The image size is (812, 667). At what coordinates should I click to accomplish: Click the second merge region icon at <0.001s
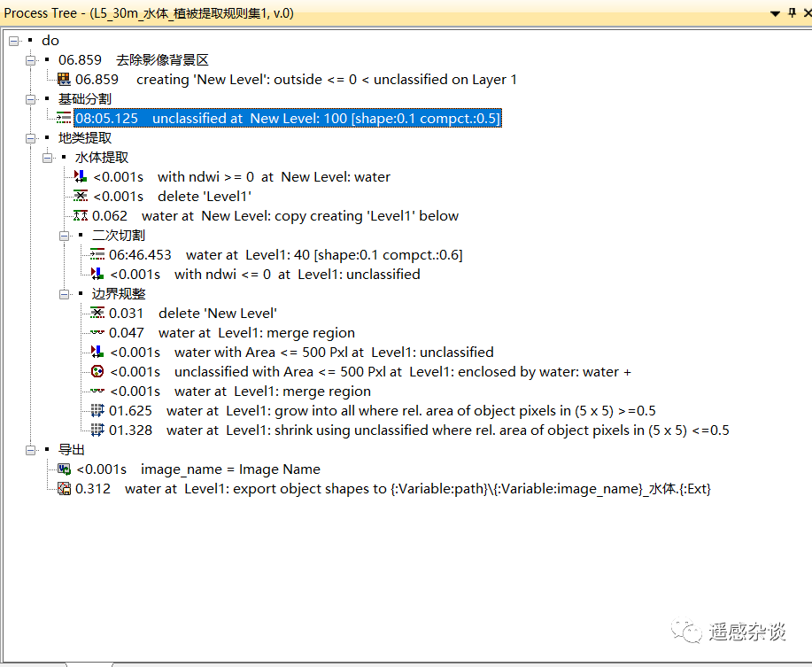pos(97,391)
